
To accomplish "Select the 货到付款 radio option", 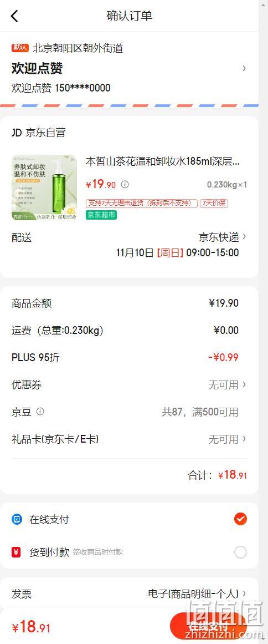I will [x=240, y=552].
